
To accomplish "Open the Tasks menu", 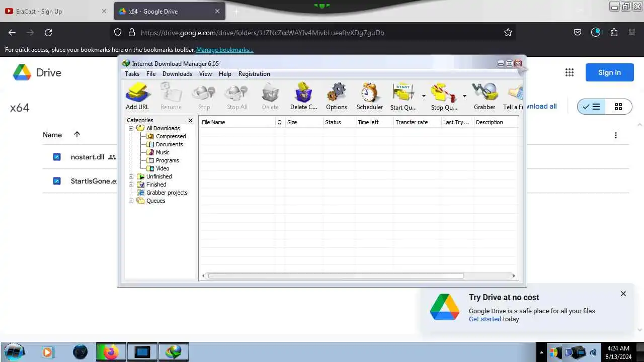I will point(132,74).
